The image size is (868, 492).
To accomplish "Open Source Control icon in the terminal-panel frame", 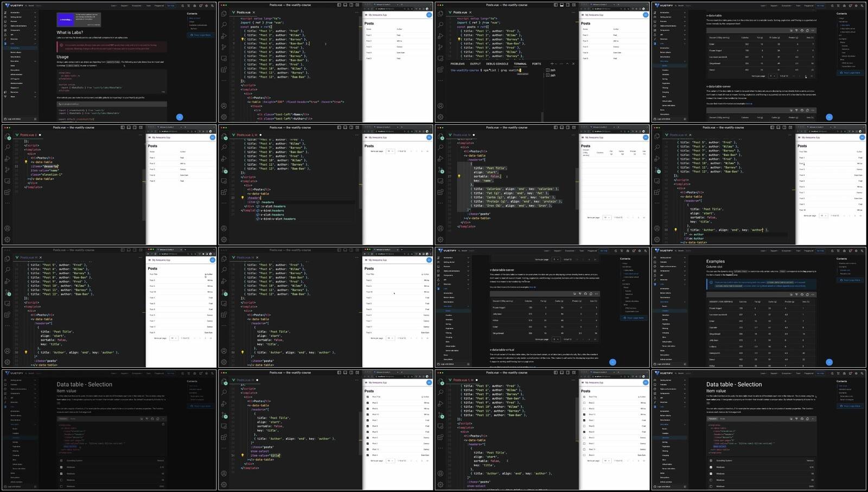I will coord(441,47).
